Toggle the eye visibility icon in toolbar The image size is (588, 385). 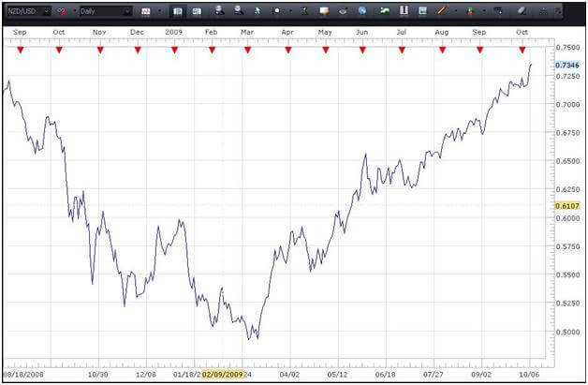(x=343, y=11)
